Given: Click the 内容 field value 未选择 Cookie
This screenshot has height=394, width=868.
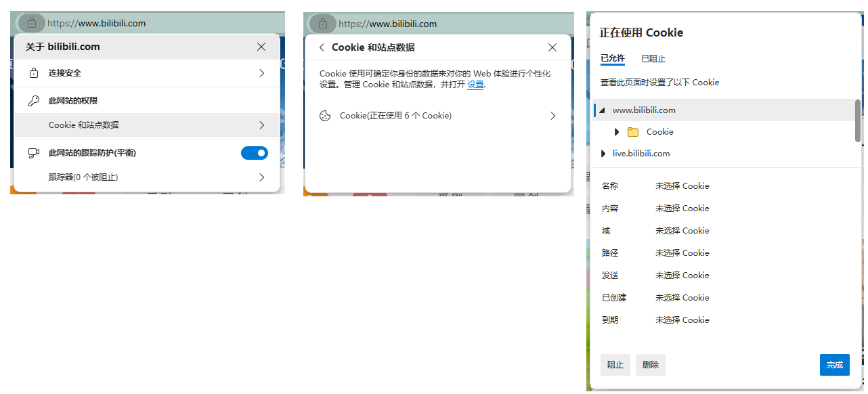Looking at the screenshot, I should [x=682, y=209].
